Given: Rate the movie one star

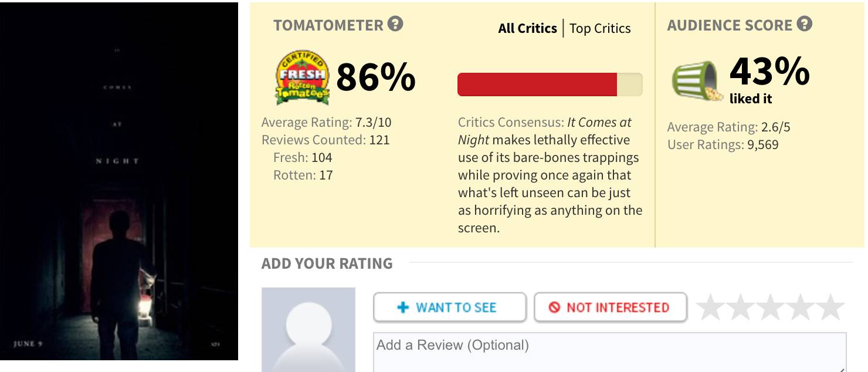Looking at the screenshot, I should 711,307.
